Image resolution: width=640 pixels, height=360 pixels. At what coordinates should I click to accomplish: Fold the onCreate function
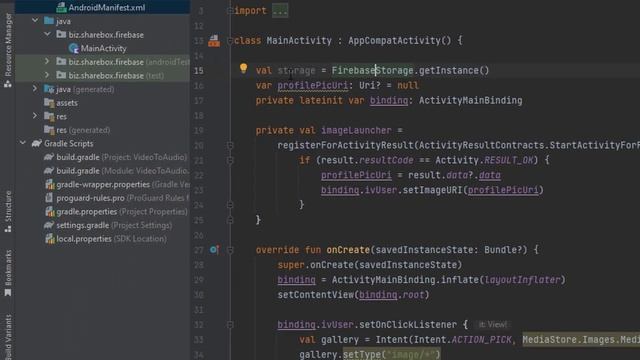230,250
